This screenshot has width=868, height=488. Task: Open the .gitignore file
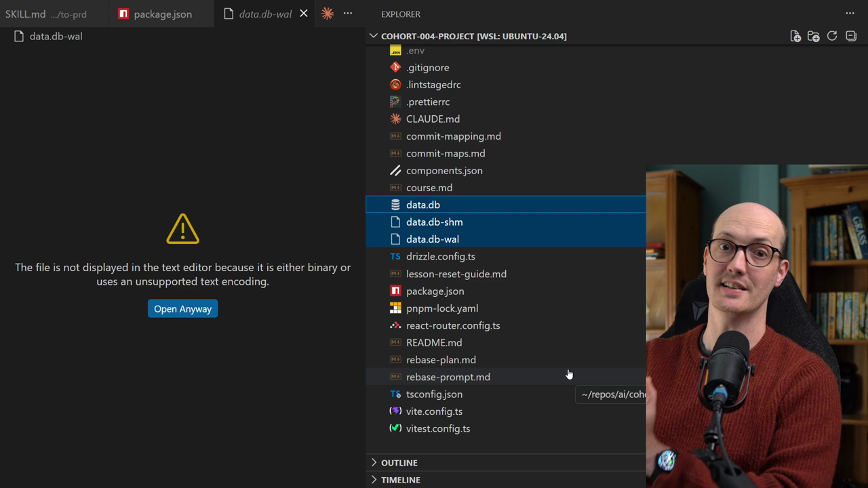click(x=427, y=68)
